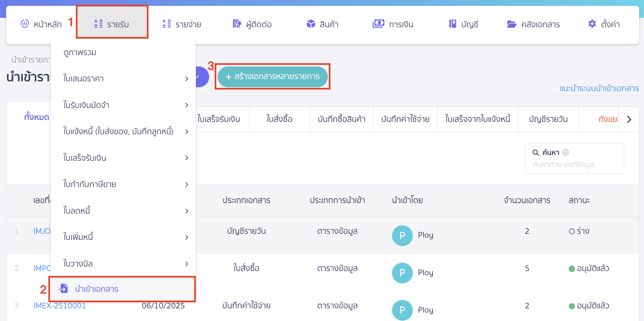Click the นำเข้าเอกสาร import document icon
This screenshot has height=321, width=644.
[x=64, y=288]
